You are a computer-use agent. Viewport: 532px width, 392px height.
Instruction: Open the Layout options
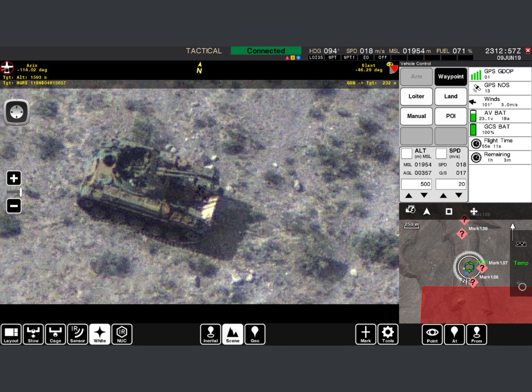coord(11,334)
